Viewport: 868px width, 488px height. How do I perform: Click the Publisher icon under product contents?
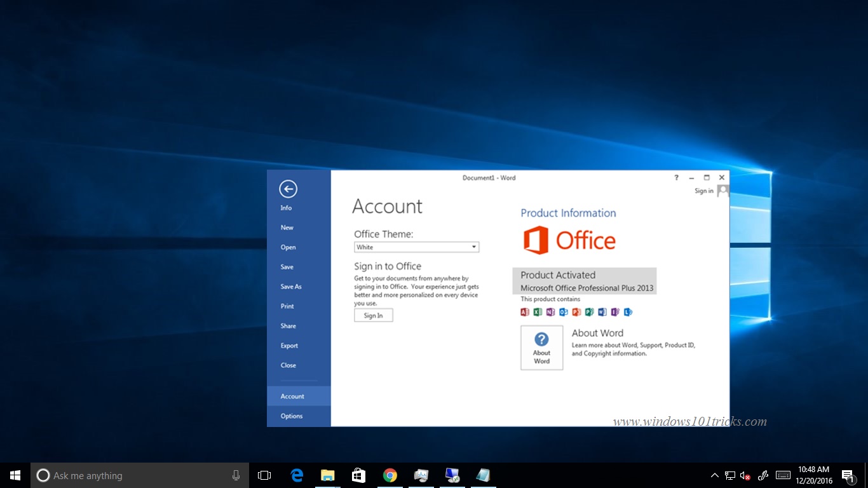pos(589,312)
